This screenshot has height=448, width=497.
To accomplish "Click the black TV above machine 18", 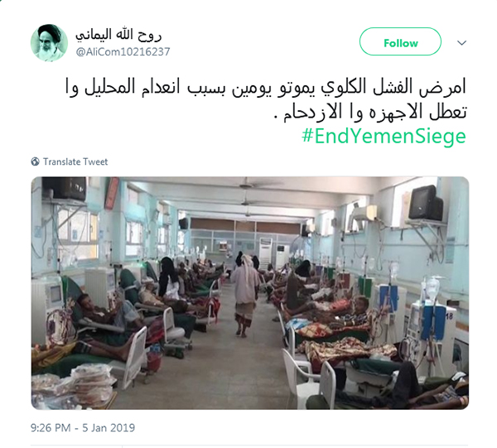I will pyautogui.click(x=425, y=204).
